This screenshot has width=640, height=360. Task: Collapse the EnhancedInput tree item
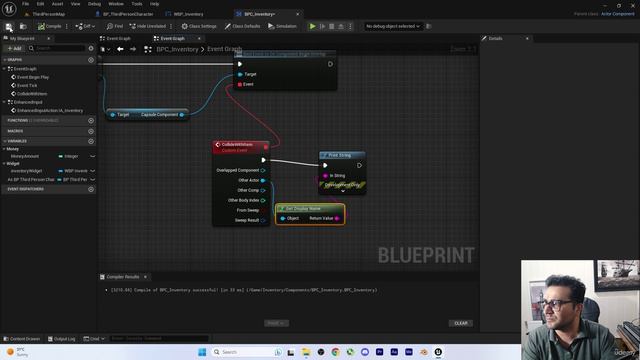[4, 102]
